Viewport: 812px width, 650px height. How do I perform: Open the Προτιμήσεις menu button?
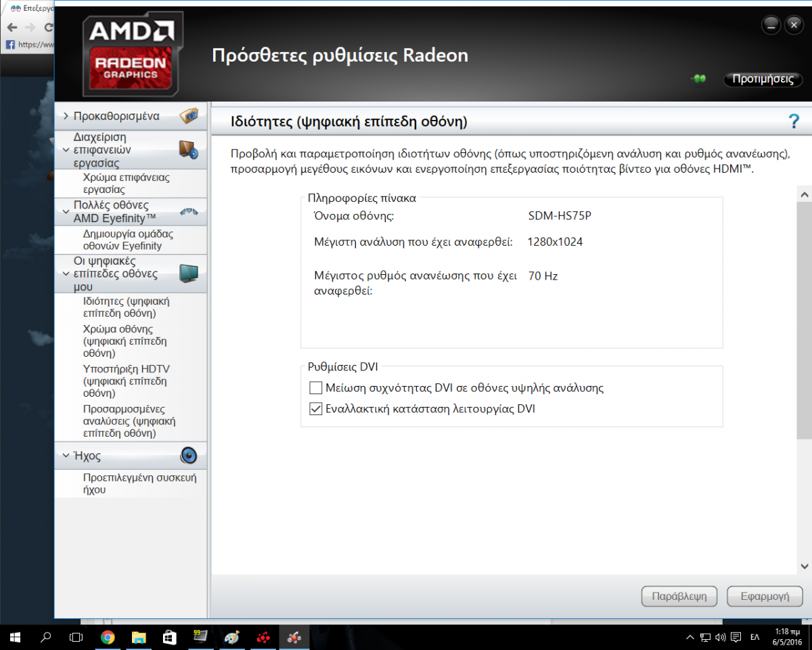coord(763,79)
